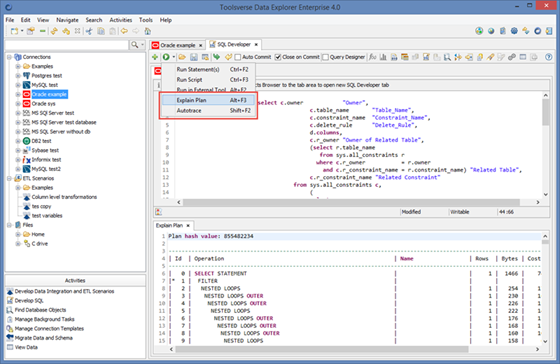Click the green plus add icon

point(155,57)
